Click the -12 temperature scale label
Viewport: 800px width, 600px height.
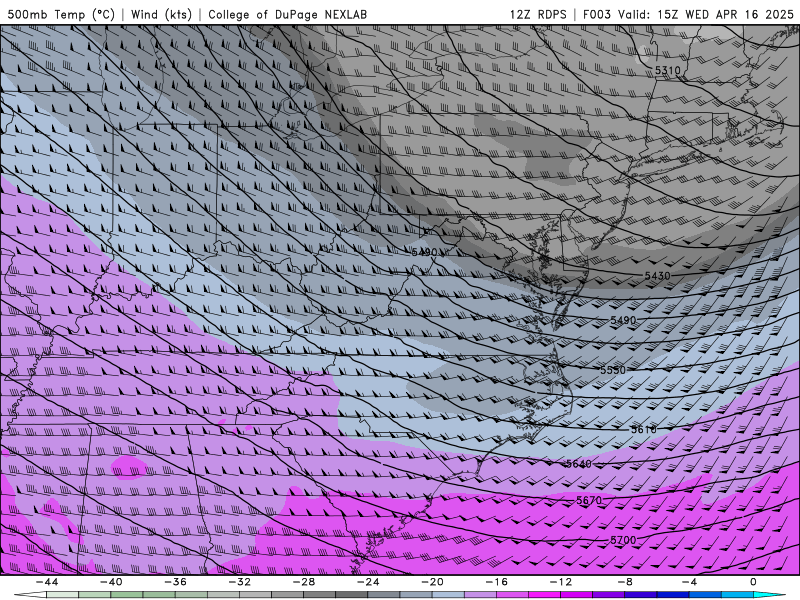[561, 582]
